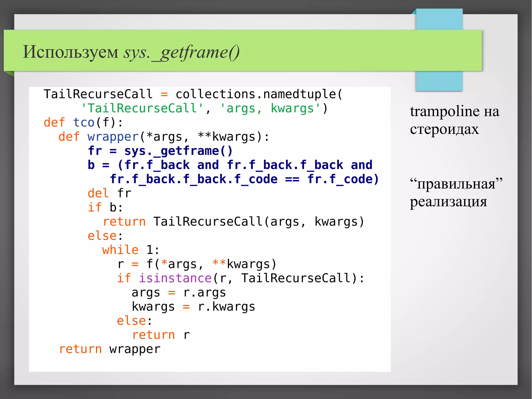
Task: Click the 'return r' line
Action: point(161,335)
